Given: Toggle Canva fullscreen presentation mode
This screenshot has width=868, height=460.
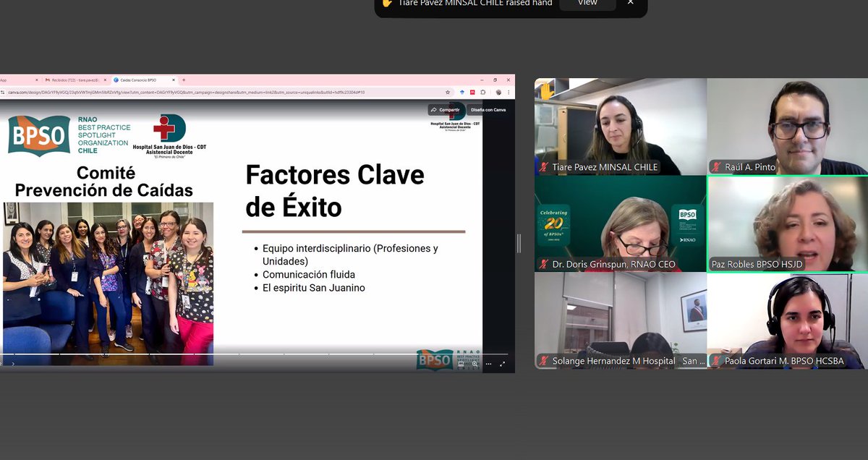Looking at the screenshot, I should click(502, 364).
